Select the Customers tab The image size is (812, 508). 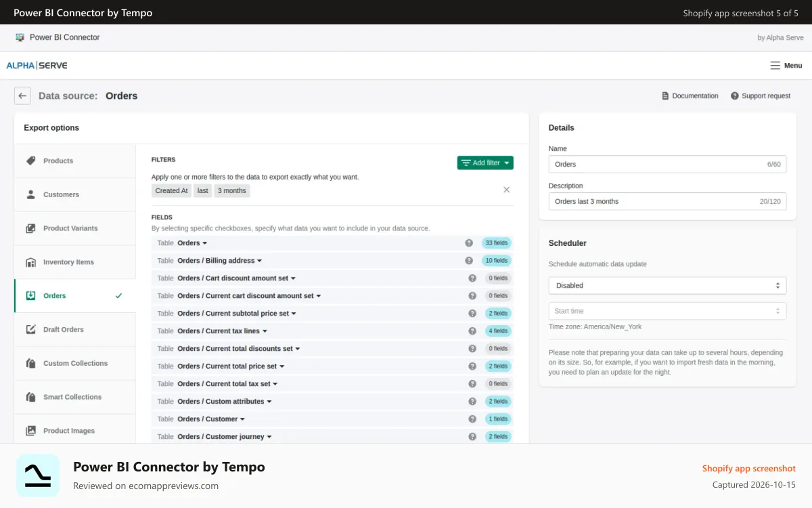click(74, 195)
